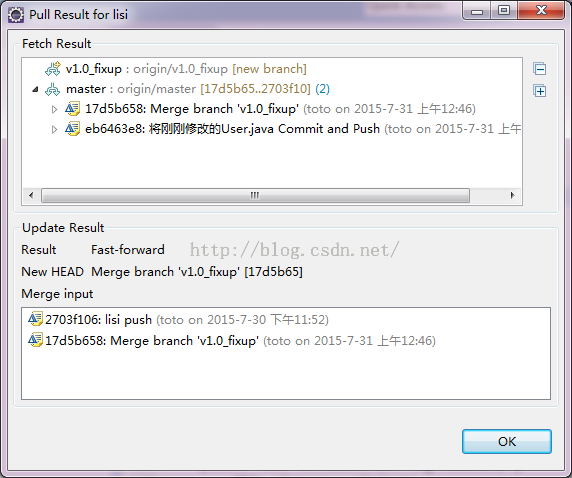The image size is (572, 478).
Task: Click the Expand All icon in Fetch Result
Action: (540, 91)
